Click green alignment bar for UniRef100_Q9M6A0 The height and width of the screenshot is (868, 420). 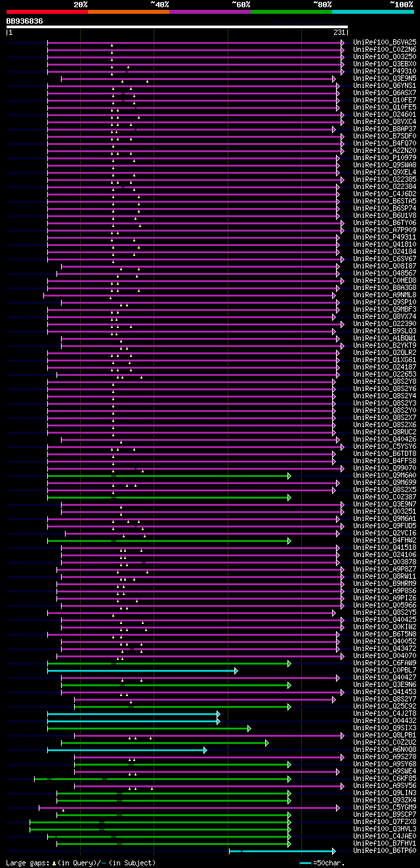pos(169,476)
